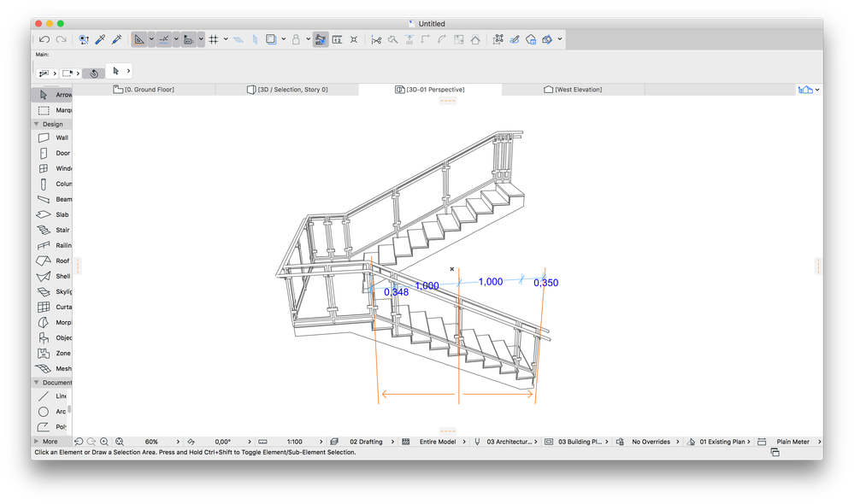Image resolution: width=854 pixels, height=504 pixels.
Task: Click the house Roof trim icon
Action: (475, 39)
